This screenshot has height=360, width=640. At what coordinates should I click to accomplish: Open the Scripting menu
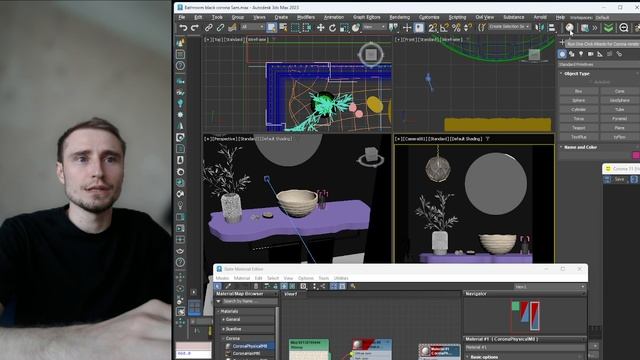point(457,17)
